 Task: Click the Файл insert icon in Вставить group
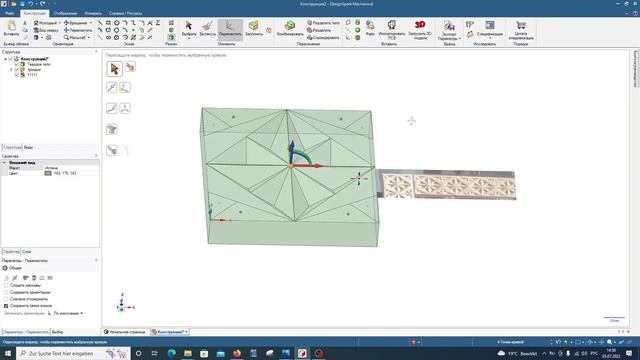click(x=370, y=29)
